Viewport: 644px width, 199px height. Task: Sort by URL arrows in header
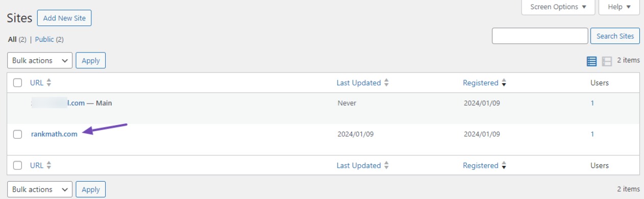coord(49,83)
